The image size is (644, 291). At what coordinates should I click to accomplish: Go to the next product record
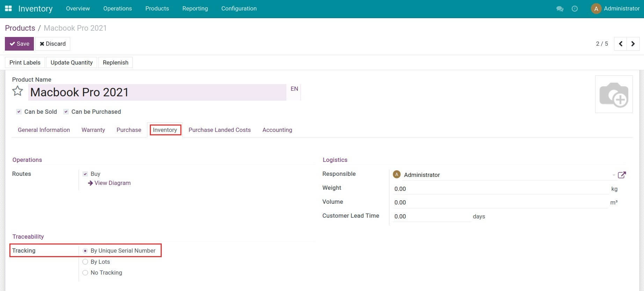pos(633,44)
